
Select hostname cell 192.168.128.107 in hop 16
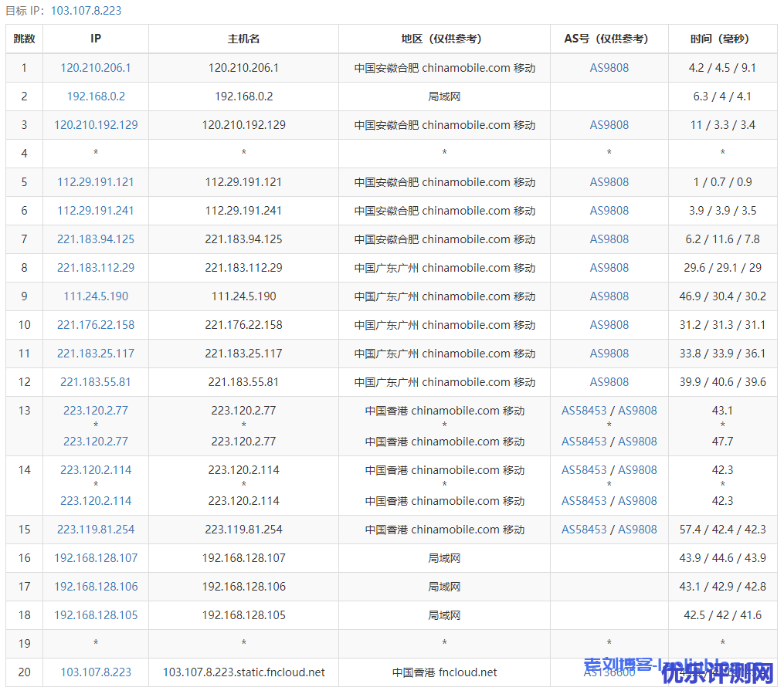click(x=243, y=557)
